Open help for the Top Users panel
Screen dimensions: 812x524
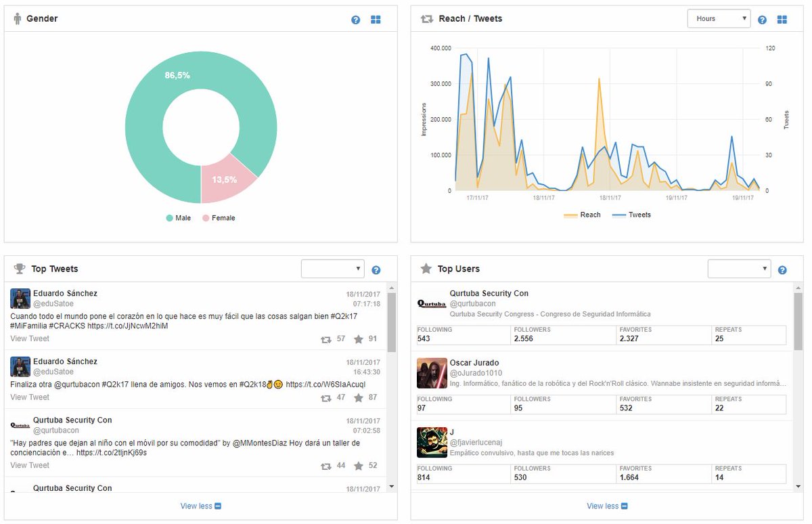pos(782,270)
